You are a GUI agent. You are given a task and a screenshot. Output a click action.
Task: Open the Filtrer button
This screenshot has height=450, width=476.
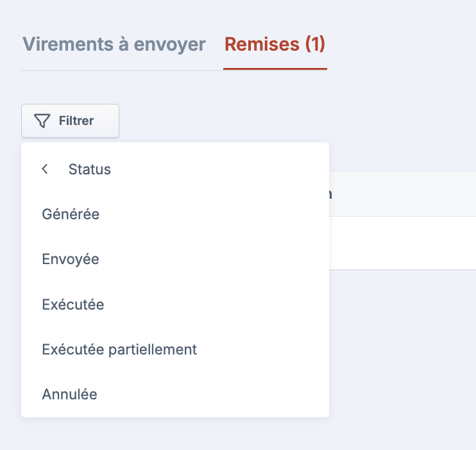70,121
